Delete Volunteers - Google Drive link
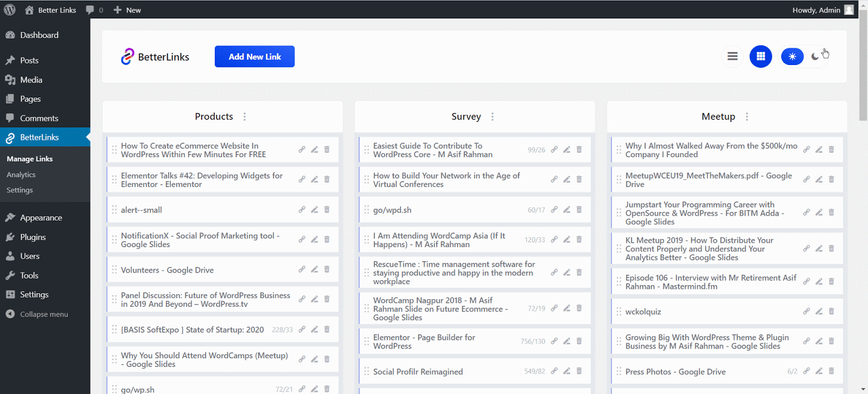Viewport: 868px width, 394px height. (327, 269)
